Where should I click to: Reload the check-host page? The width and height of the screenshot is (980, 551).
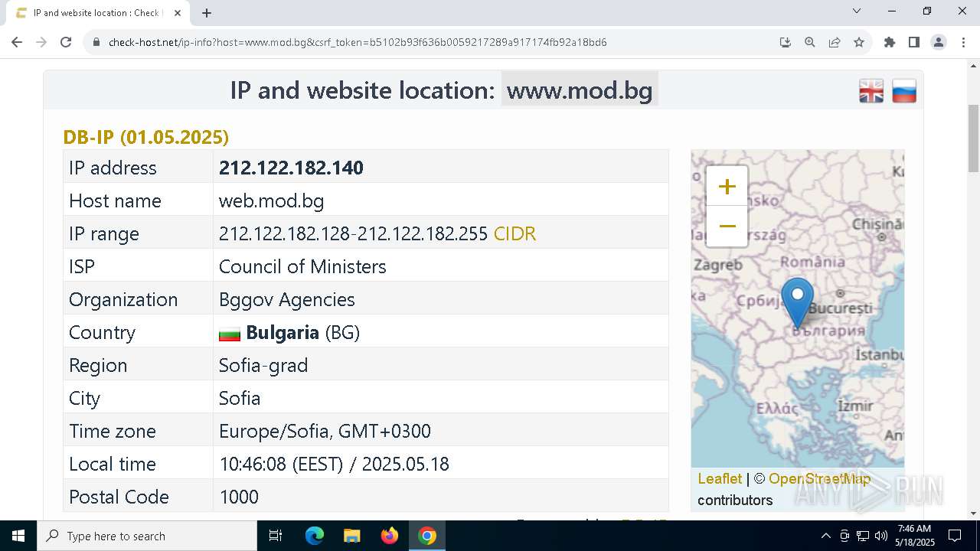coord(66,42)
